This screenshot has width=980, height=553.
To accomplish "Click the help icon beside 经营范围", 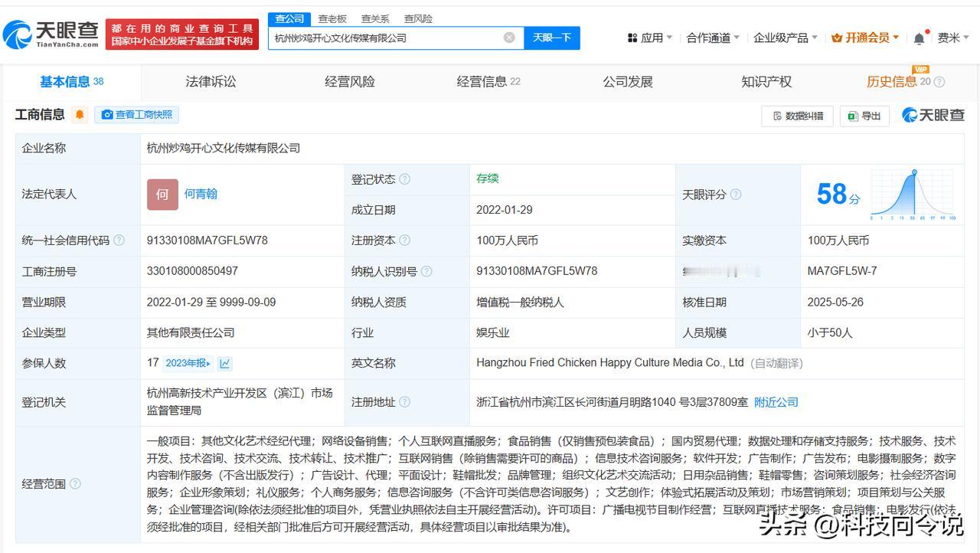I will point(75,484).
